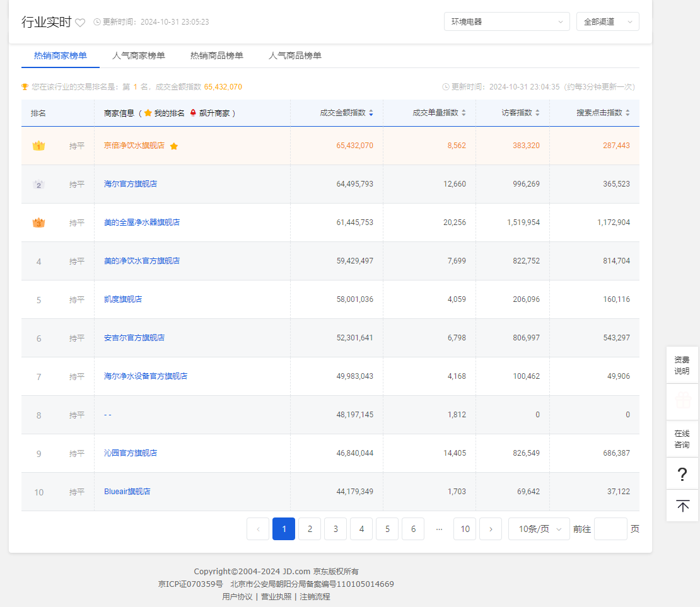Open 用户协议 footer link
The image size is (700, 607).
[x=238, y=597]
